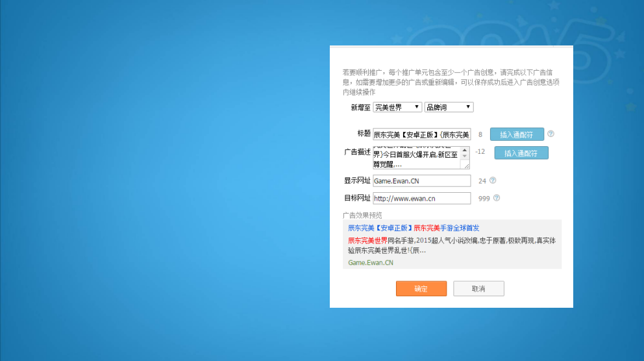The image size is (644, 361).
Task: Click green Game.Ewan.CN URL in preview
Action: coord(371,262)
